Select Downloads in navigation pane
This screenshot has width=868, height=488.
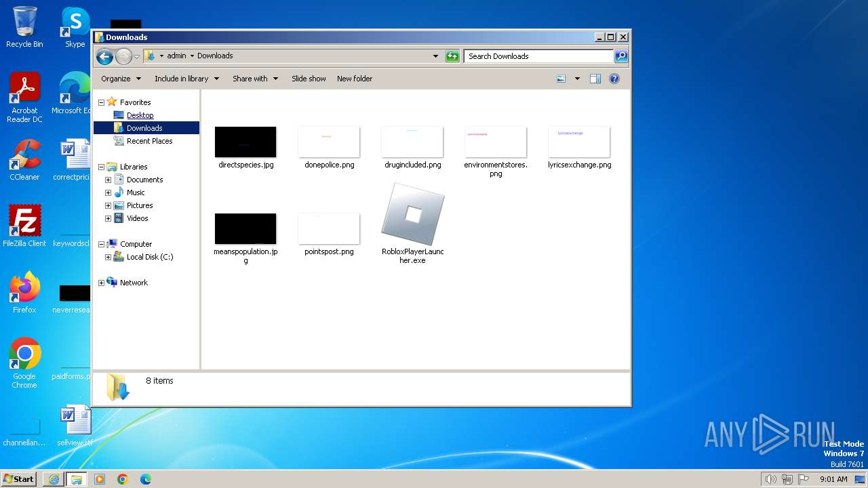[x=144, y=128]
